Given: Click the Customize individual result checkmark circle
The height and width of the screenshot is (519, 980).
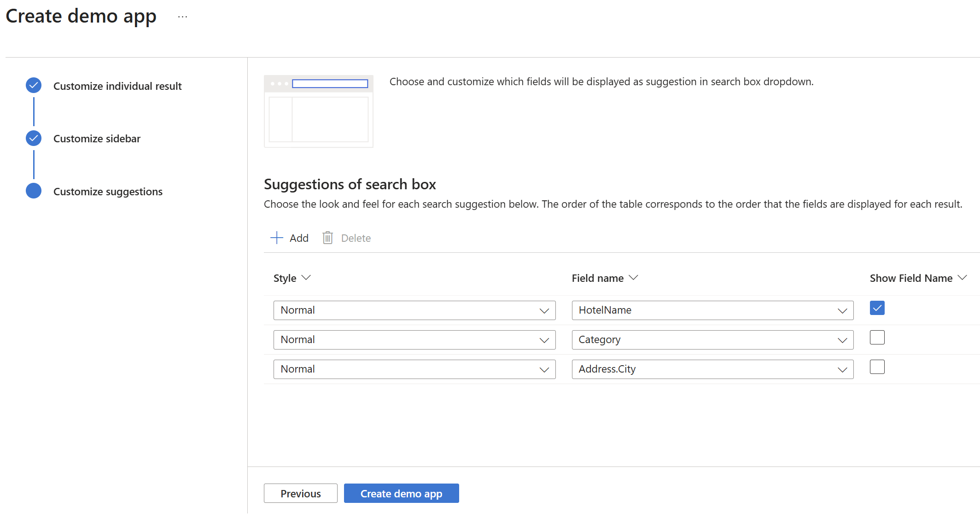Looking at the screenshot, I should click(x=34, y=86).
